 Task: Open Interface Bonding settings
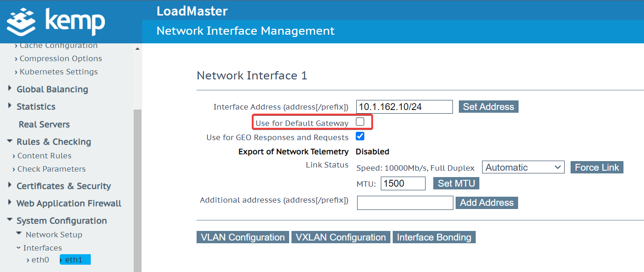434,237
